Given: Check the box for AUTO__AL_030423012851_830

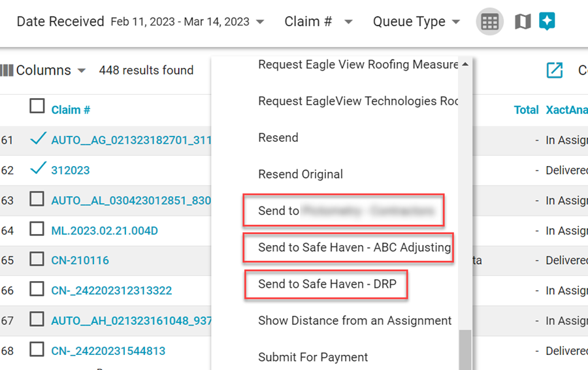Looking at the screenshot, I should click(37, 199).
